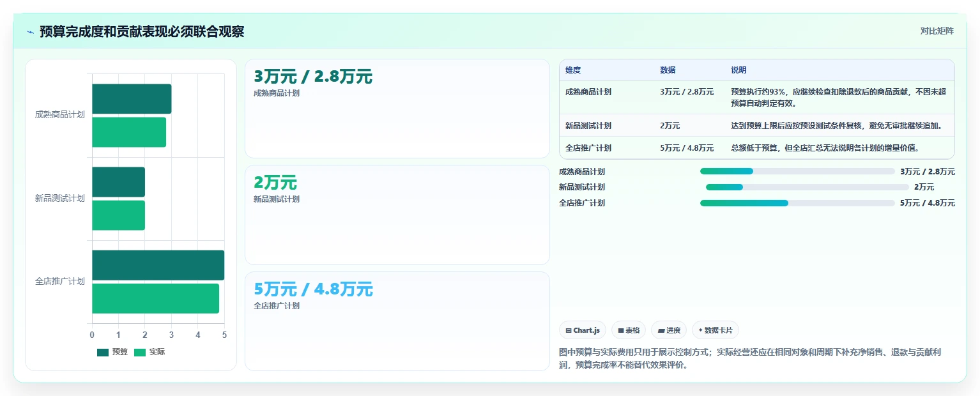
Task: Click the progress value 3万元 / 2.8万元
Action: 928,171
